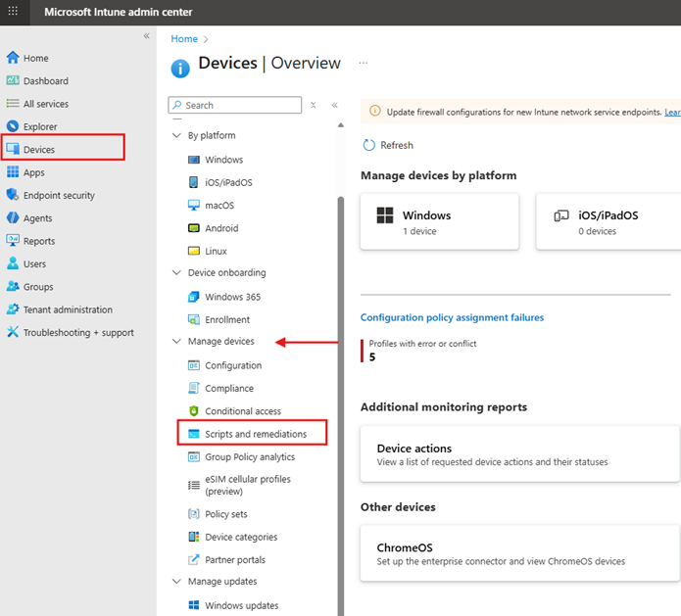This screenshot has height=616, width=681.
Task: Click the resource menu Search field
Action: pos(235,105)
